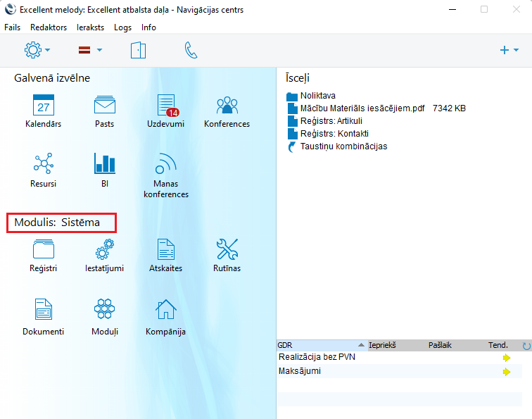Image resolution: width=532 pixels, height=419 pixels.
Task: Open the Rutīnas tools icon
Action: pyautogui.click(x=227, y=249)
